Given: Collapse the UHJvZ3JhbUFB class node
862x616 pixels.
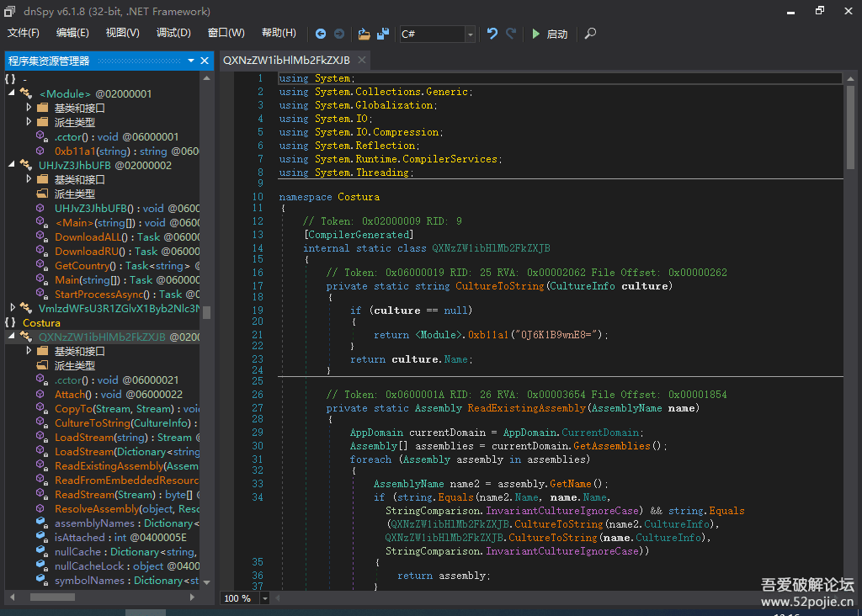Looking at the screenshot, I should point(12,165).
